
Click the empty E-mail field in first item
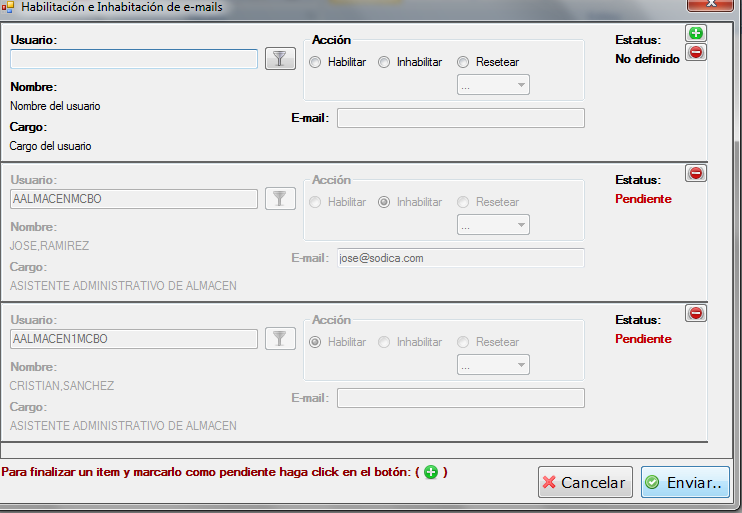tap(461, 118)
